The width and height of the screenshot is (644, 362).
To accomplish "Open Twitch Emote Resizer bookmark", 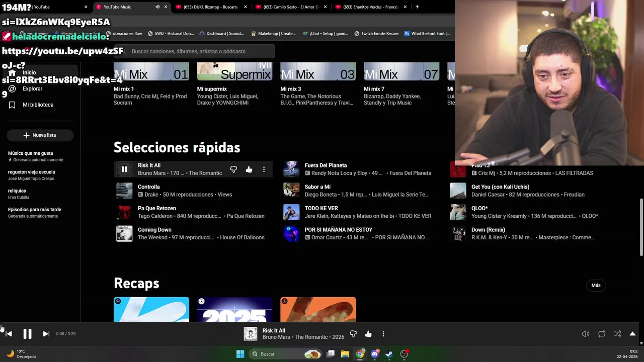I will (376, 34).
